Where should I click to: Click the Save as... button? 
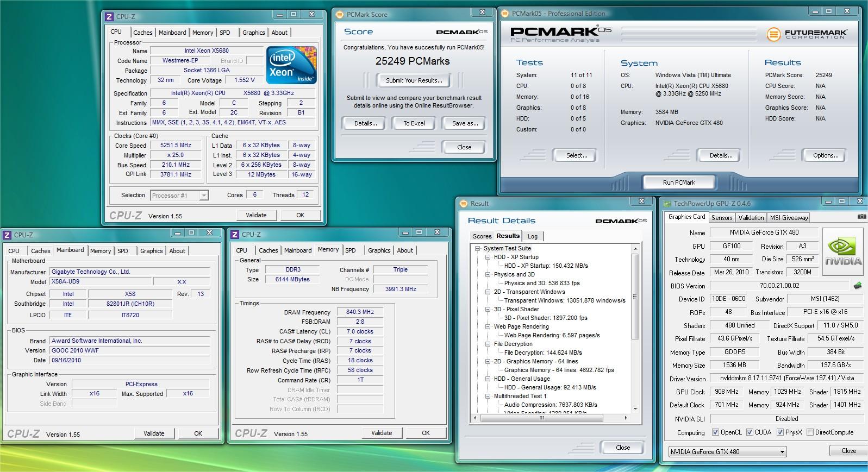(465, 123)
